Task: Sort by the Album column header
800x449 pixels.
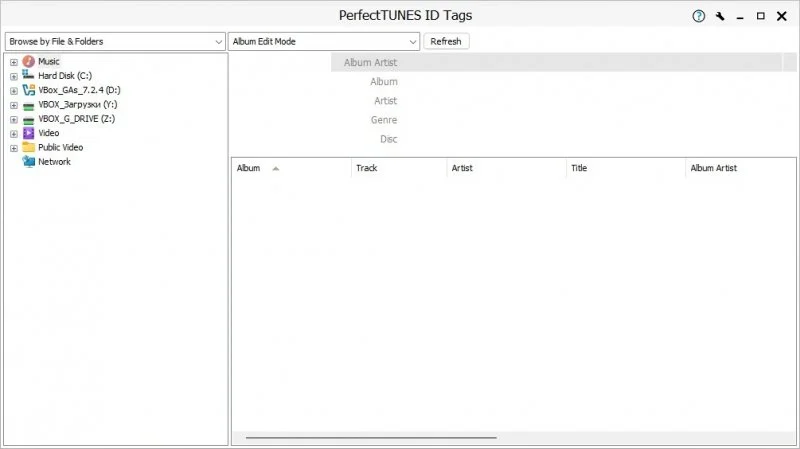Action: [x=291, y=168]
